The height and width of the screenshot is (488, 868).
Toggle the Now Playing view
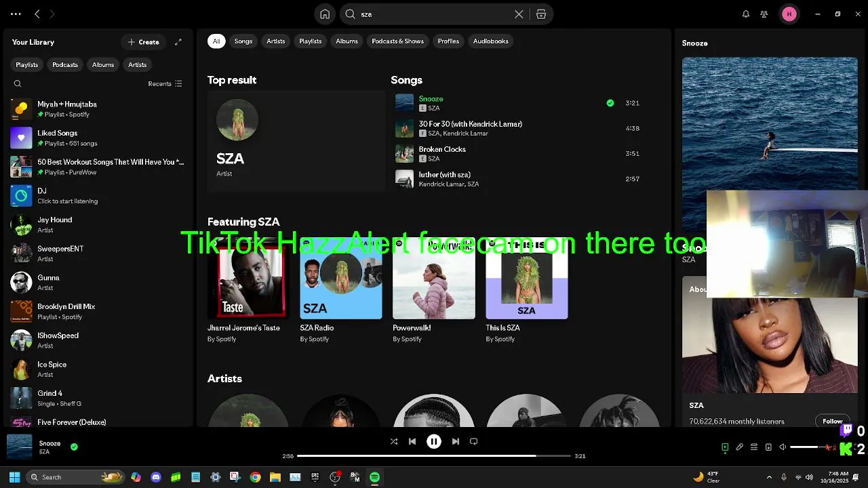point(725,447)
